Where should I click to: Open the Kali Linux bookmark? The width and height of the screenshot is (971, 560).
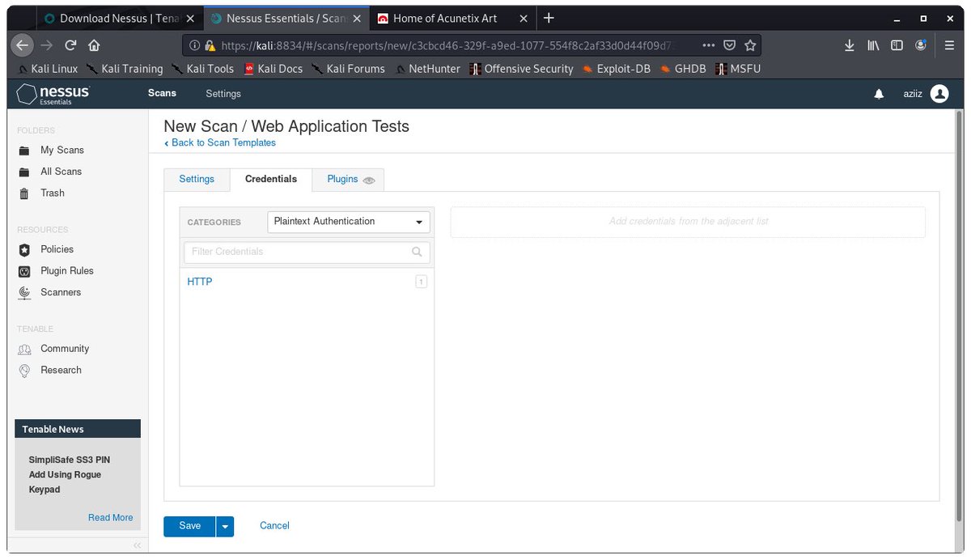click(x=46, y=69)
